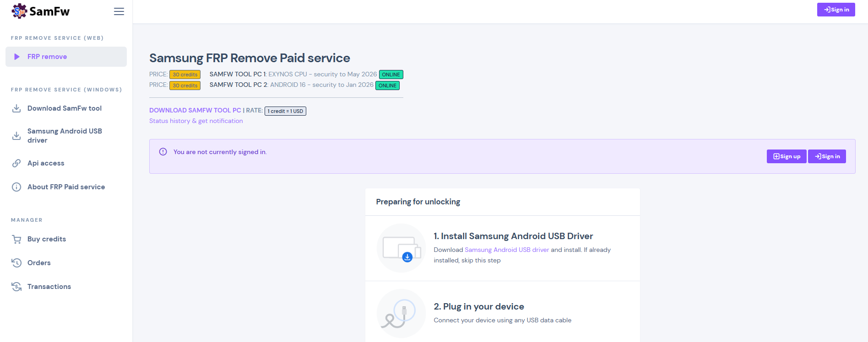
Task: Click the plug-in cable illustration
Action: coord(401,314)
